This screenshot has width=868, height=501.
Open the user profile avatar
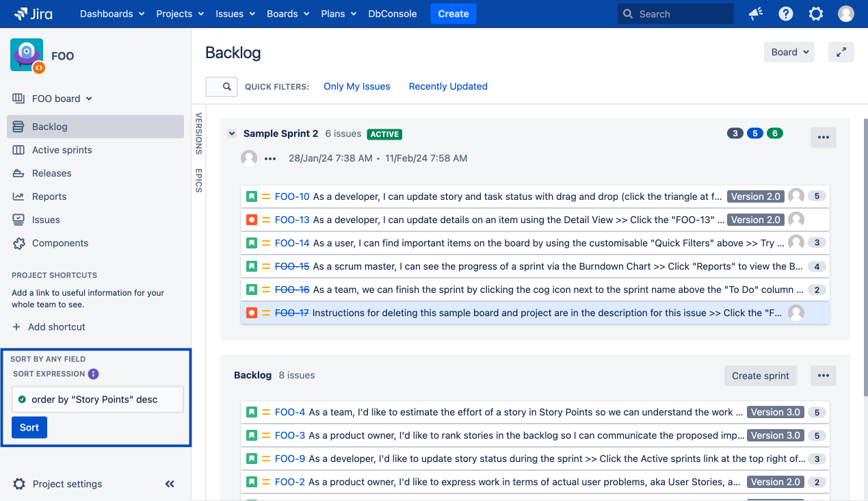846,14
